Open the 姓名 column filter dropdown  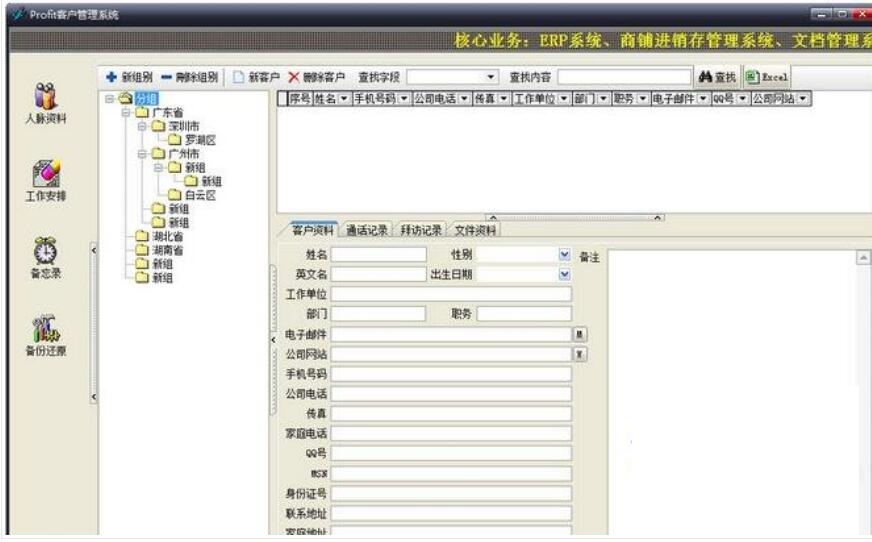(344, 99)
